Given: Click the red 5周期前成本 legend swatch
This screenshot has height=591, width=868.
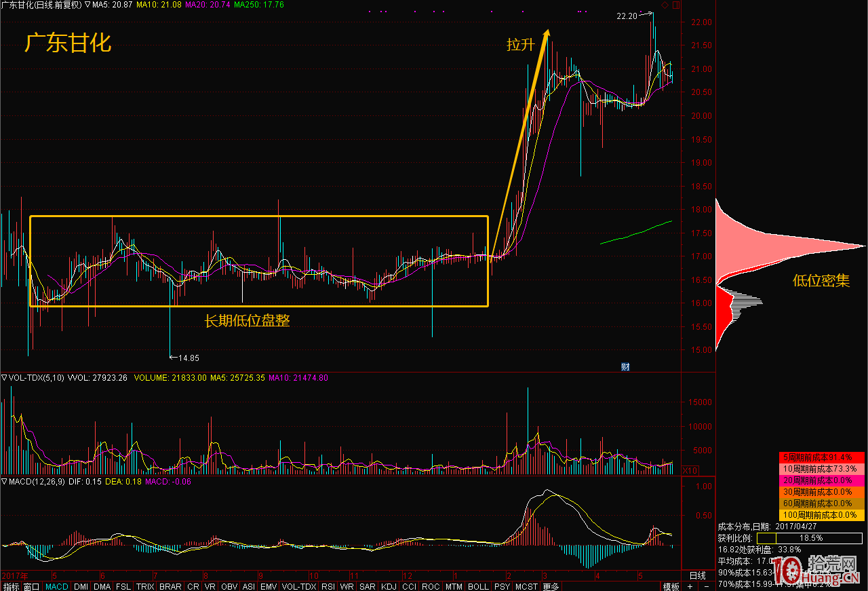Looking at the screenshot, I should (x=822, y=457).
